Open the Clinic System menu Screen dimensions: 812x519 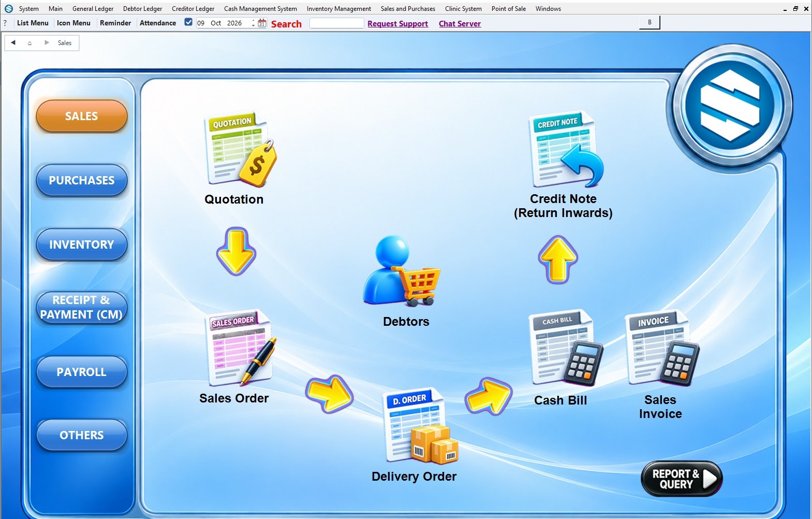tap(463, 9)
